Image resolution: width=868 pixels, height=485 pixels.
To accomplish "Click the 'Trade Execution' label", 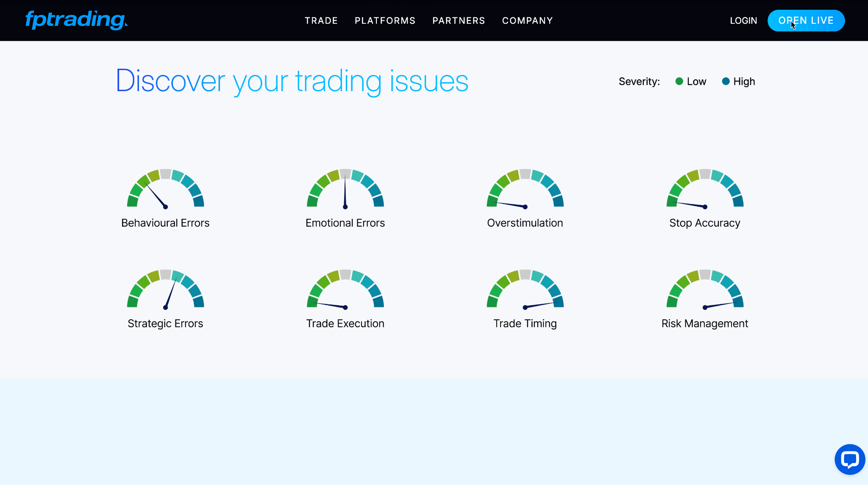I will [345, 323].
